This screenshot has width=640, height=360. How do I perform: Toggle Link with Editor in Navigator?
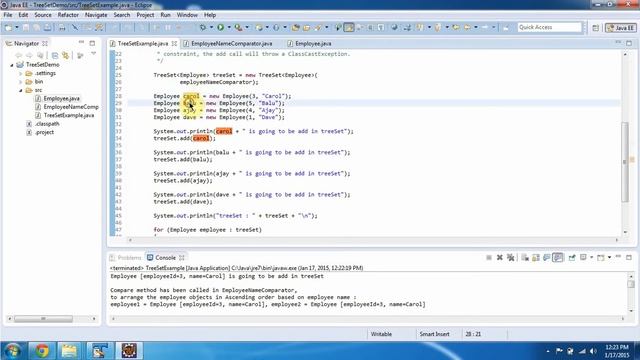click(x=65, y=55)
